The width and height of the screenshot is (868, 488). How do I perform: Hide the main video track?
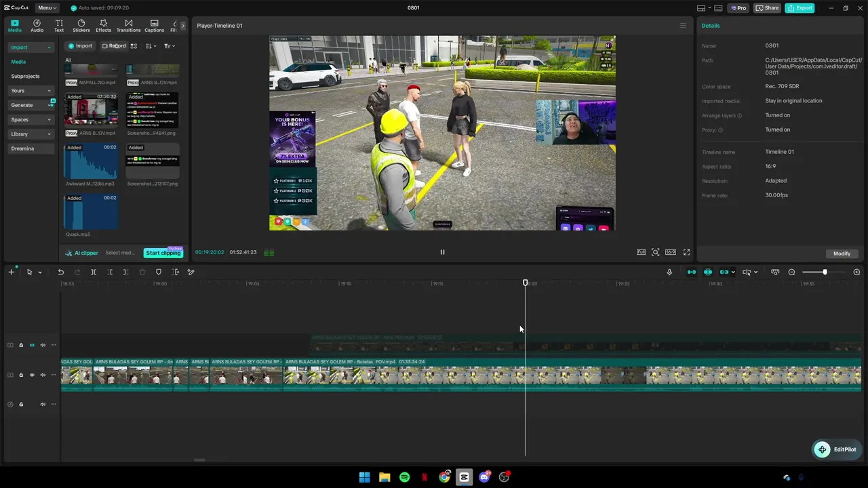click(32, 375)
